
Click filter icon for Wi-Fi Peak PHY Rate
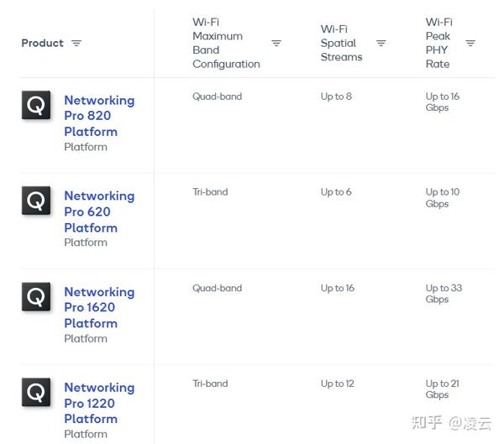click(470, 43)
